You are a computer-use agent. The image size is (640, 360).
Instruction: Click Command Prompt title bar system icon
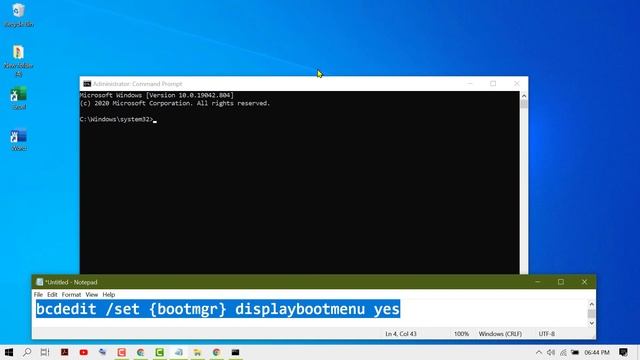(87, 84)
